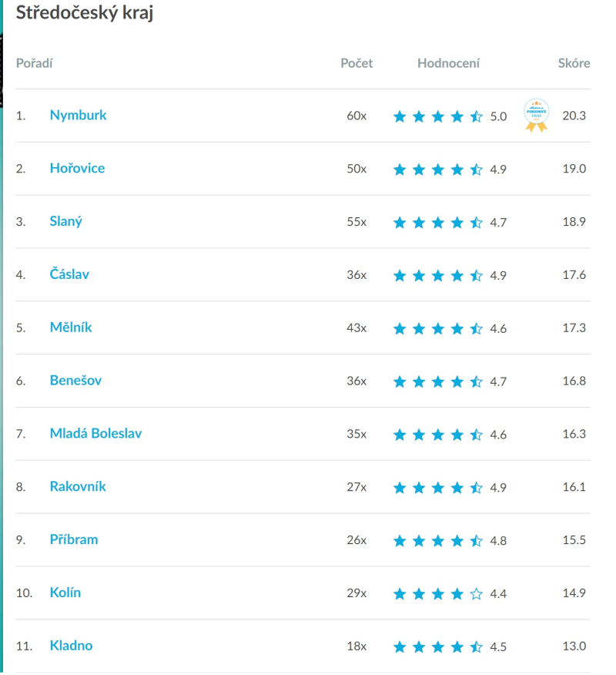616x675 pixels.
Task: Click the star rating for Kolín
Action: coord(437,594)
